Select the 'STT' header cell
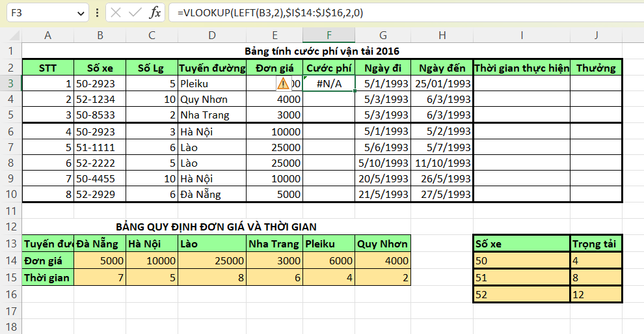 pos(48,68)
